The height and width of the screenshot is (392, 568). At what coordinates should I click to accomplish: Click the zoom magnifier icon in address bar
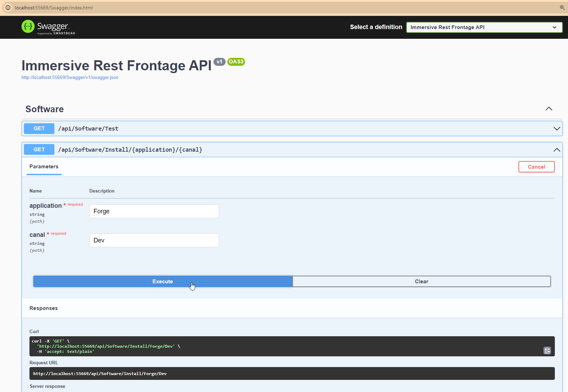[x=562, y=8]
